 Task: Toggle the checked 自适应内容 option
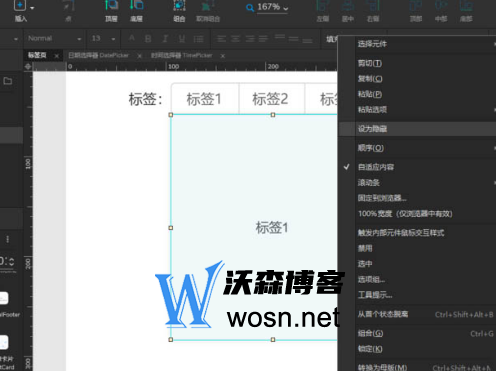[x=417, y=167]
